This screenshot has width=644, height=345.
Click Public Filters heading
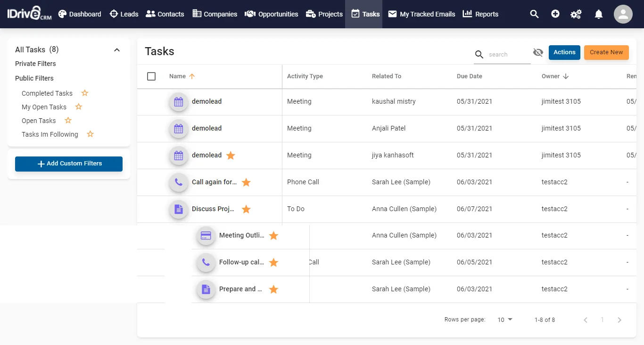34,78
